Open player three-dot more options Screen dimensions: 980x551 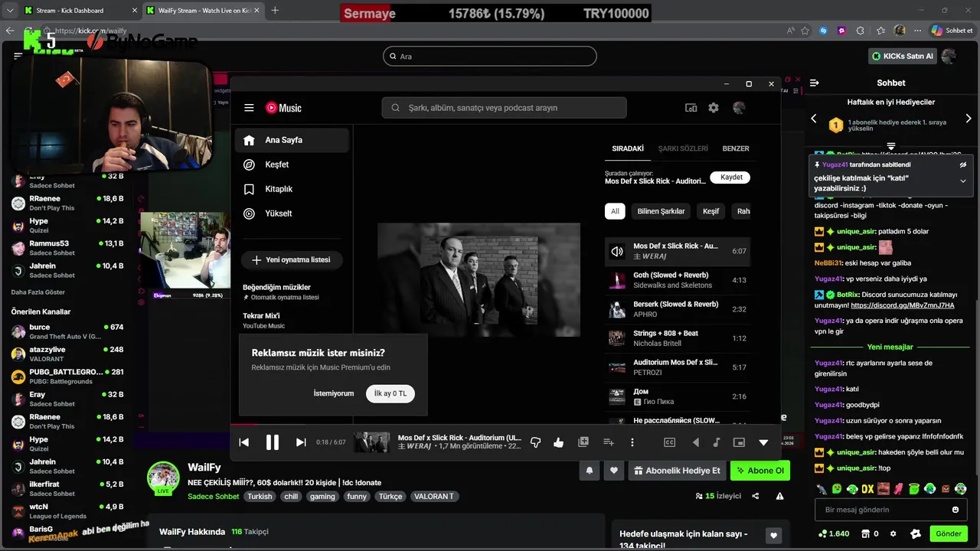tap(632, 442)
